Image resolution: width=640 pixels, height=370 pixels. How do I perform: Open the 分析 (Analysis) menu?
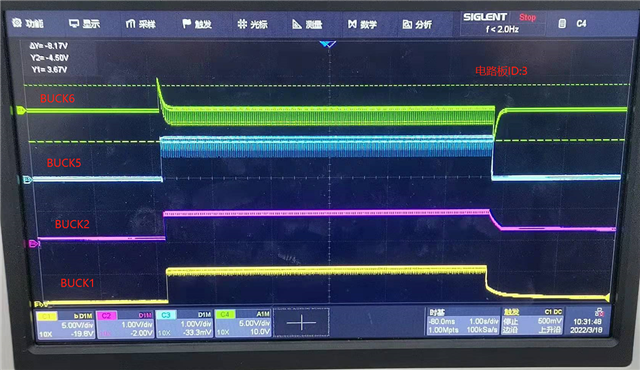click(x=417, y=24)
